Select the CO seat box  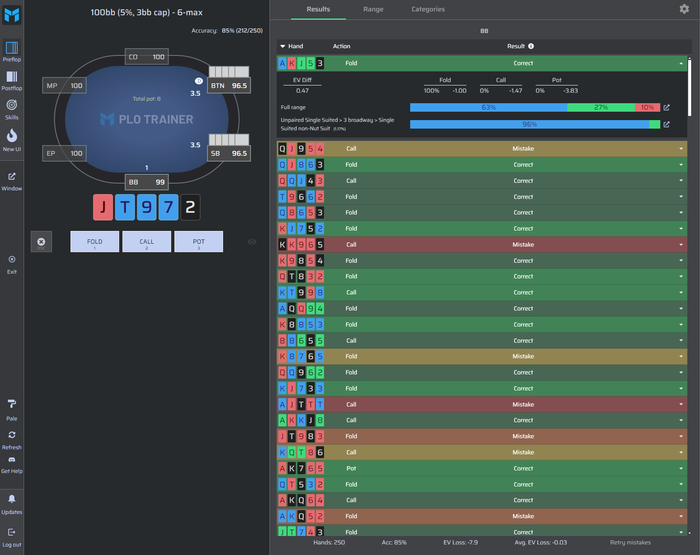tap(146, 57)
